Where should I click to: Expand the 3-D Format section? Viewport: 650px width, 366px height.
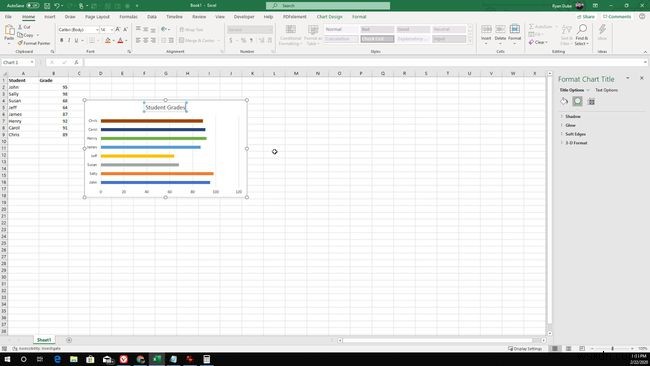click(x=576, y=143)
